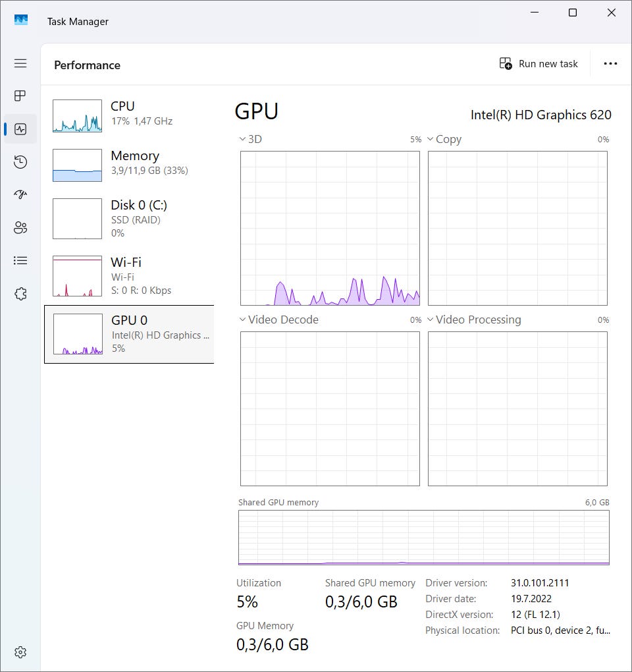This screenshot has width=632, height=672.
Task: Open the three-dot more options menu
Action: point(610,63)
